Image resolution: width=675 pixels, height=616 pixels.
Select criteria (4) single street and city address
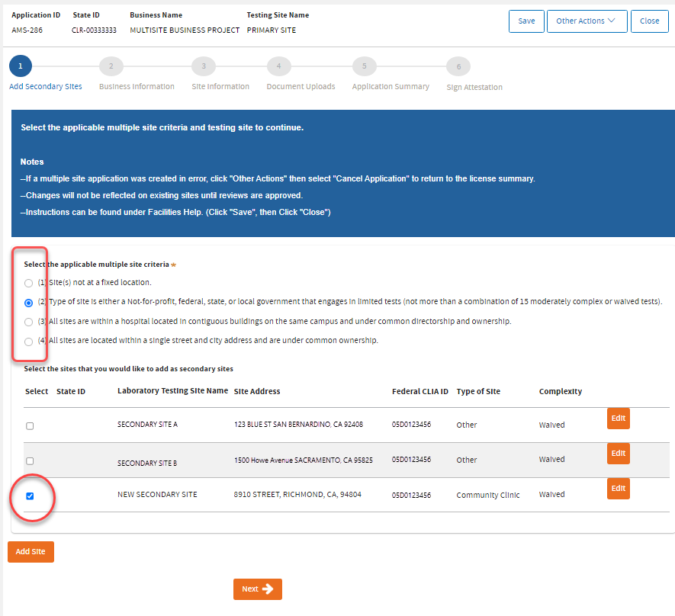click(28, 342)
